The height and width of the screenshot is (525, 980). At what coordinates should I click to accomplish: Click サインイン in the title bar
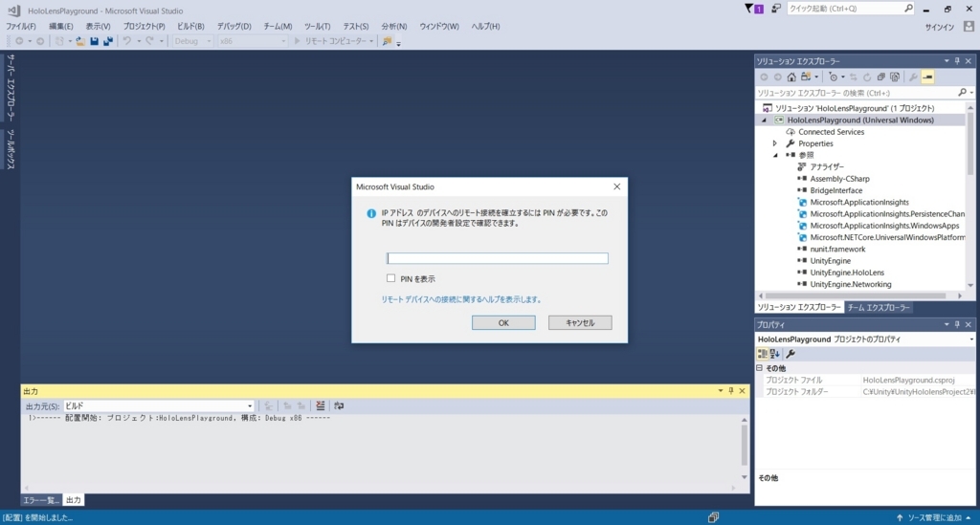(940, 27)
